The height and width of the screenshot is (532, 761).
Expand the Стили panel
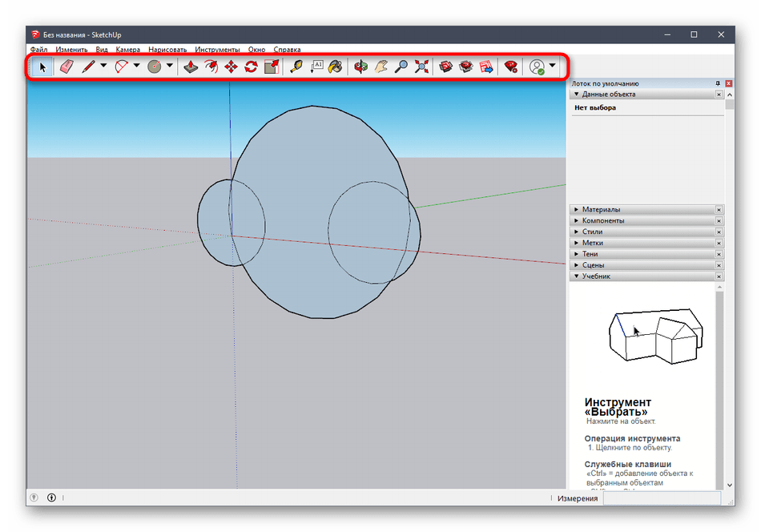pos(593,232)
